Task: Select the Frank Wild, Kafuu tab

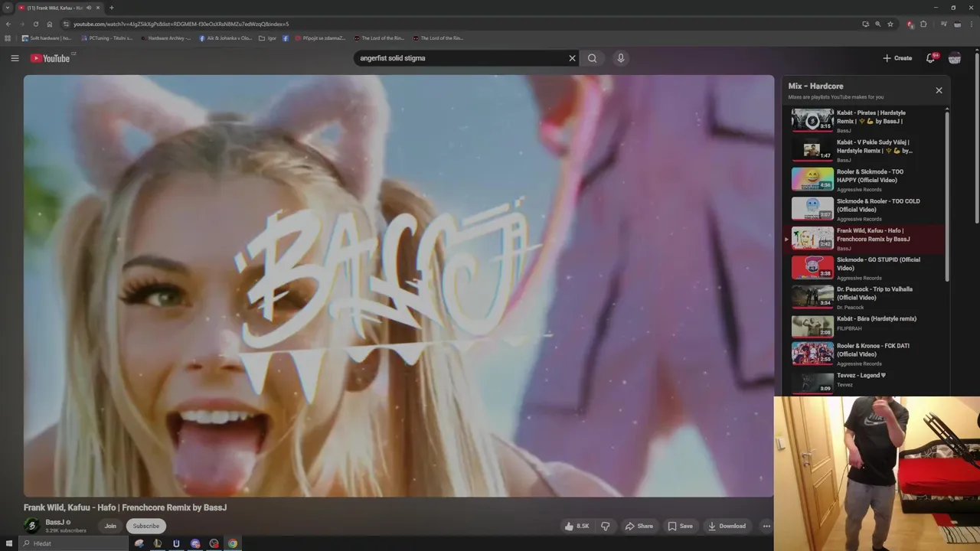Action: (x=60, y=8)
